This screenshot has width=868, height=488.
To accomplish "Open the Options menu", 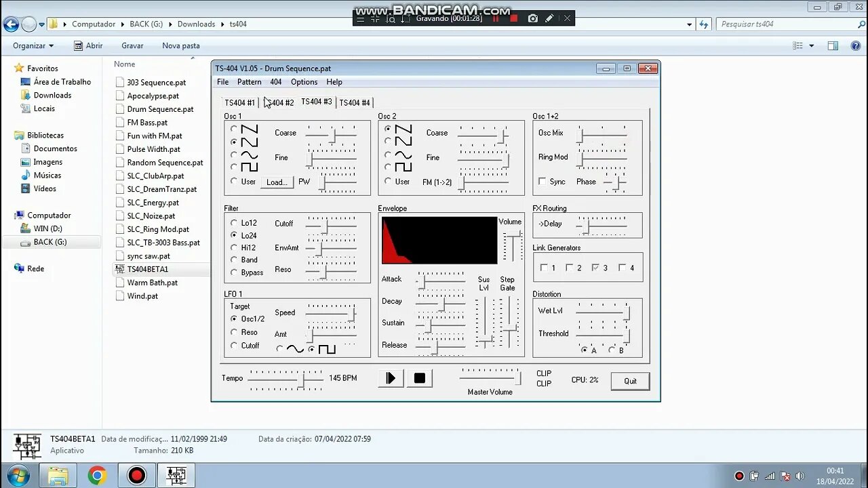I will (304, 82).
